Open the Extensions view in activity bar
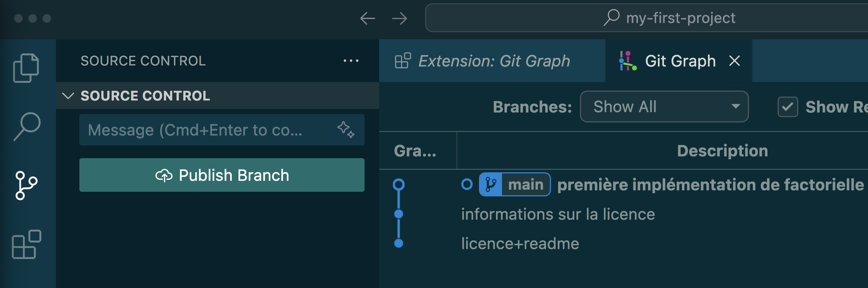Screen dimensions: 868x288 point(27,244)
